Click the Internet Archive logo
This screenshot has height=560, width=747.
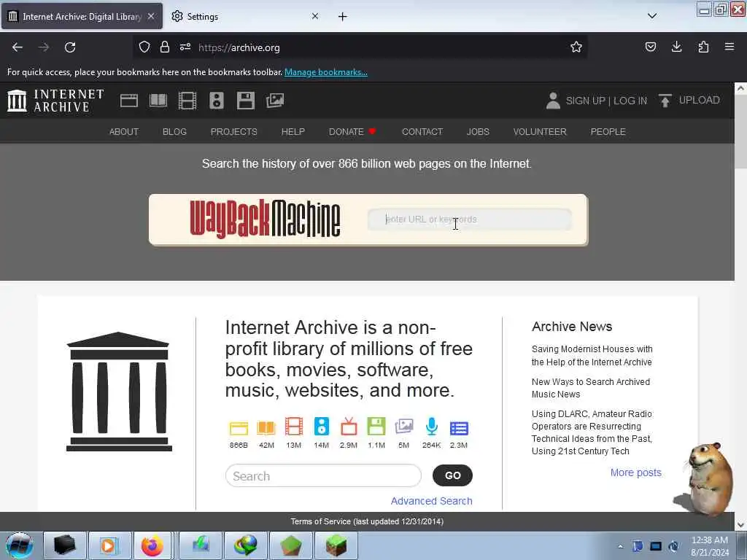(x=55, y=101)
